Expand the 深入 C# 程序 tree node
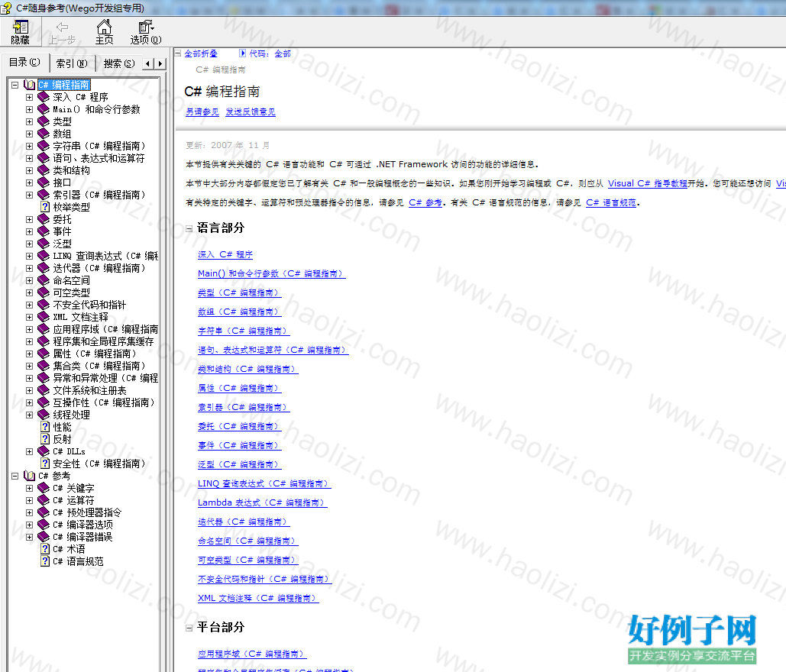The image size is (786, 672). pos(29,97)
